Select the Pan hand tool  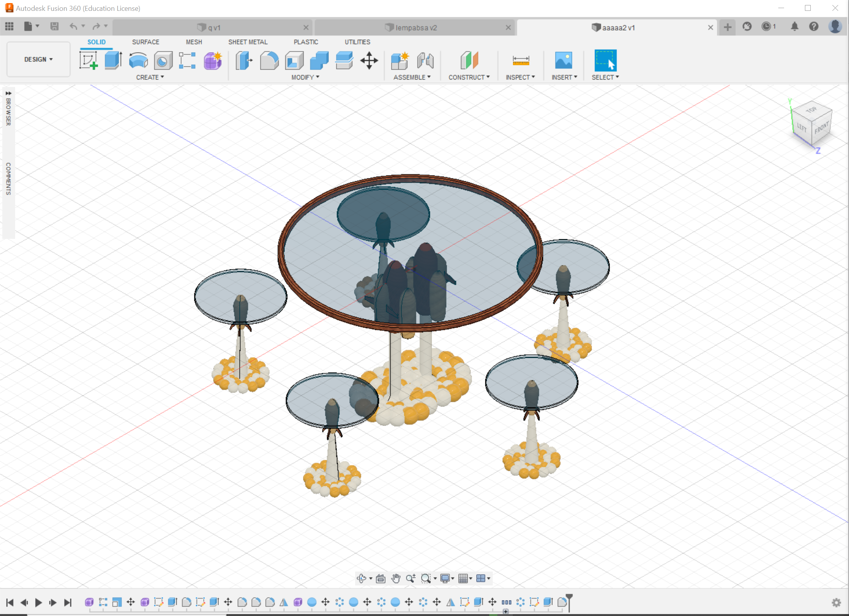(x=396, y=579)
